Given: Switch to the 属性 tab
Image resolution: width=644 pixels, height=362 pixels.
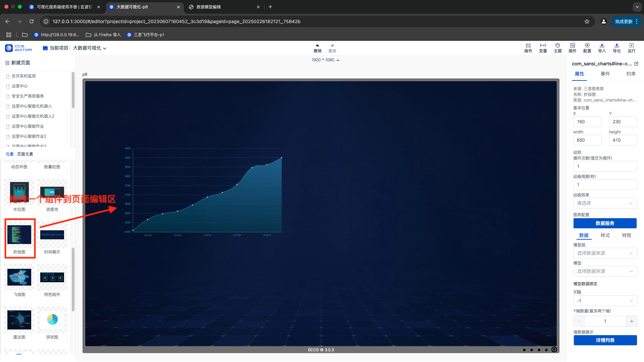Looking at the screenshot, I should point(579,74).
